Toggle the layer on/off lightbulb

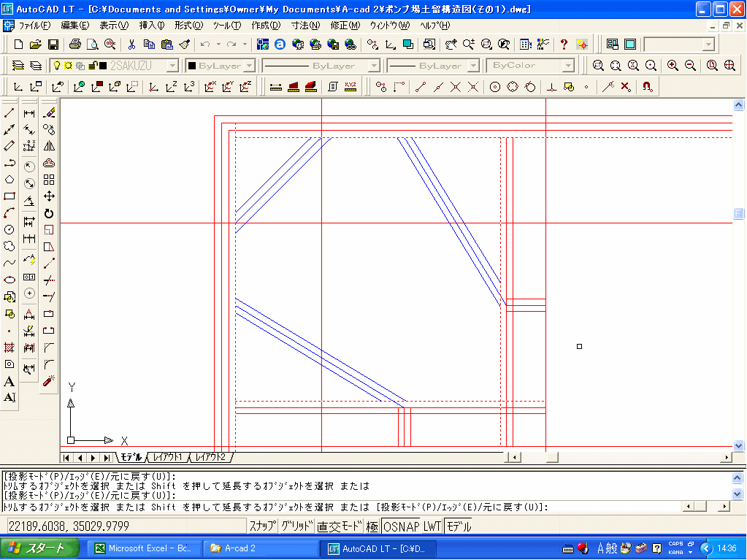57,65
